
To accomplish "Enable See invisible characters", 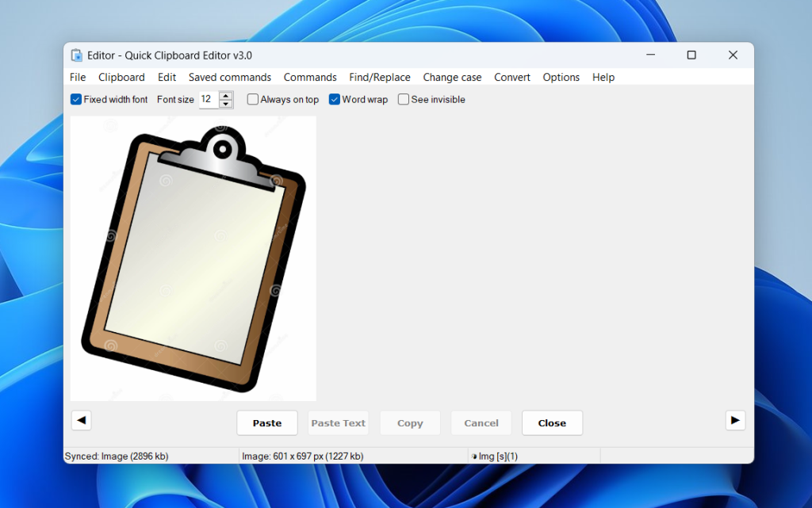I will pyautogui.click(x=403, y=99).
